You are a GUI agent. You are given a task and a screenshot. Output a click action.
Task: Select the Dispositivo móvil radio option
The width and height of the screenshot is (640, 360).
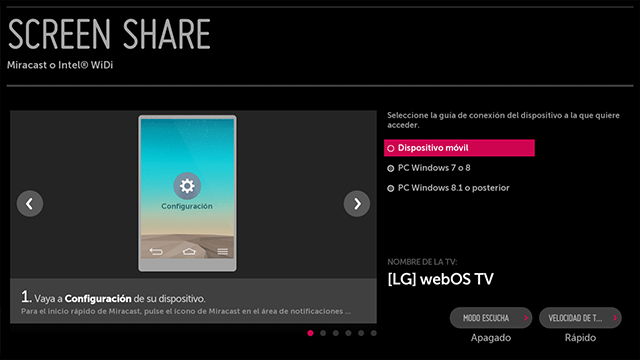coord(459,148)
